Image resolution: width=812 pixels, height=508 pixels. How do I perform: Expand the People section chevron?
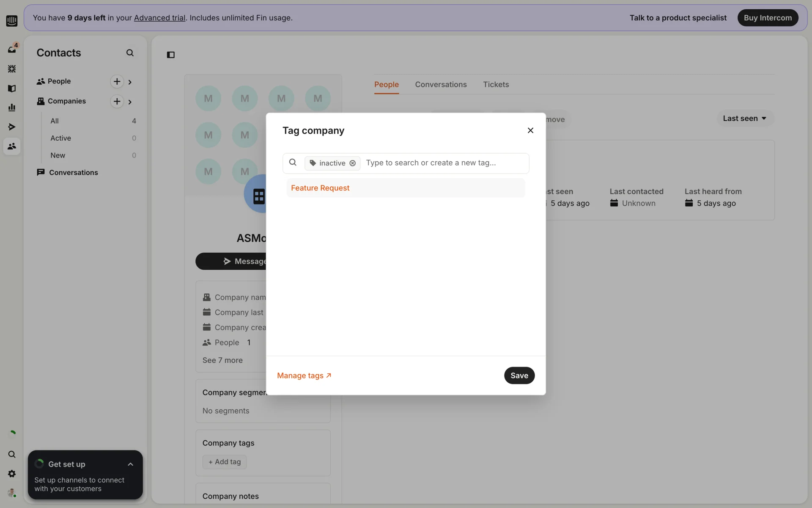click(130, 82)
